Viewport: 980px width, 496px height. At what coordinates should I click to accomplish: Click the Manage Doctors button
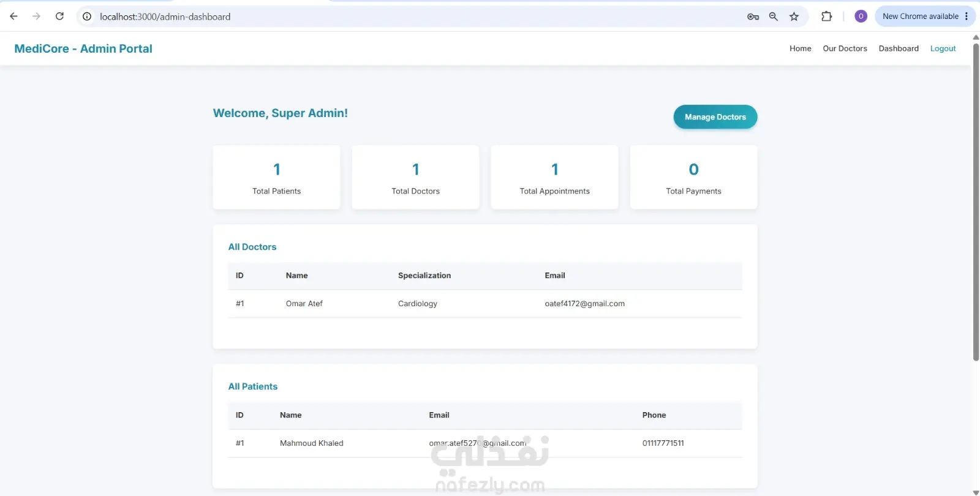pyautogui.click(x=715, y=117)
